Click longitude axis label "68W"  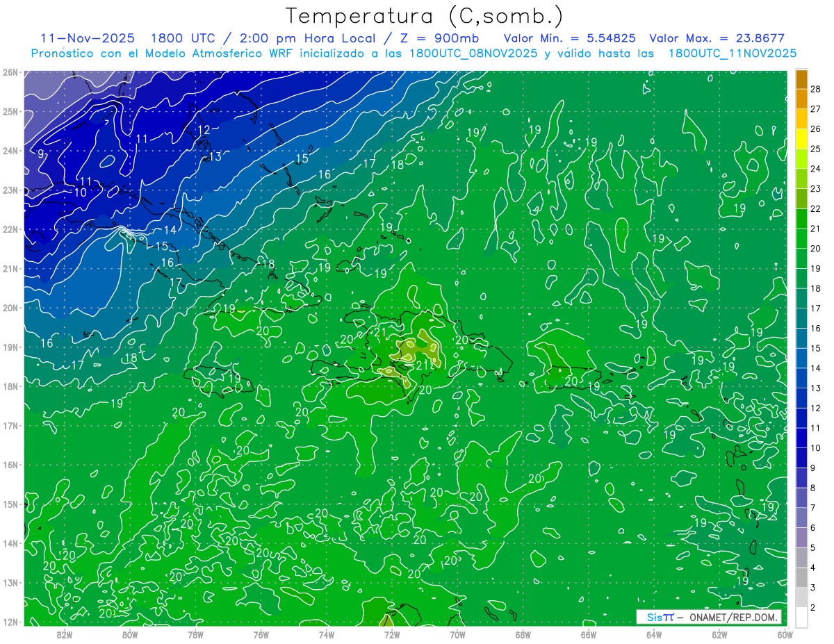[x=523, y=634]
